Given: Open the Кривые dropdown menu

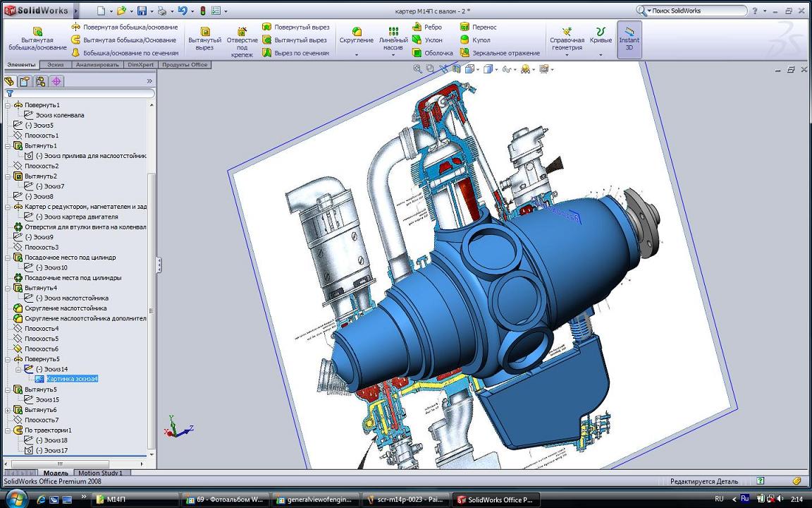Looking at the screenshot, I should (x=601, y=54).
